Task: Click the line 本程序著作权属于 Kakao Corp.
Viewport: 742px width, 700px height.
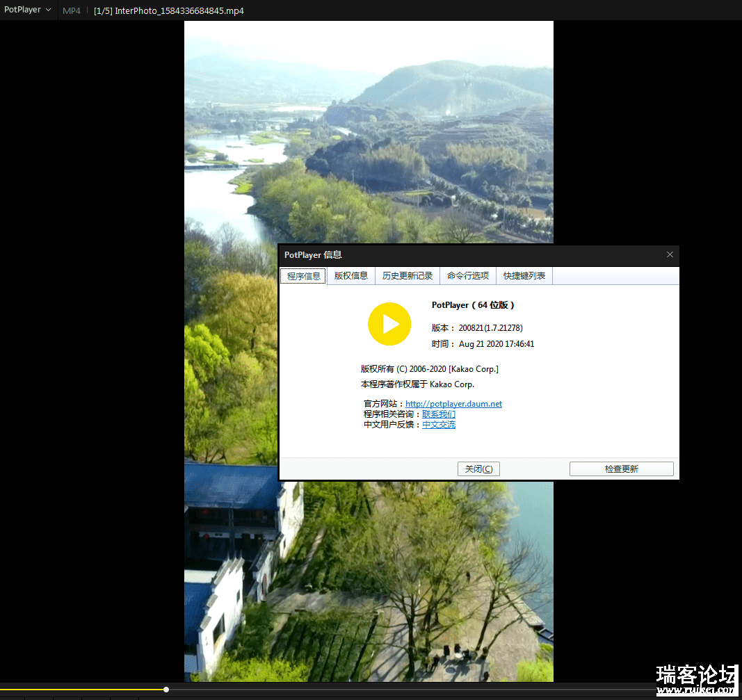Action: (x=417, y=384)
